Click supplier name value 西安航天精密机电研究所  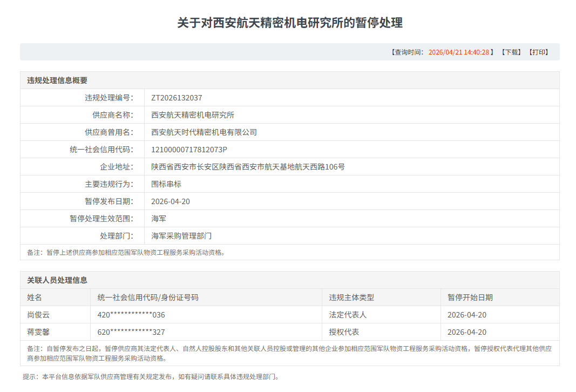(x=193, y=115)
